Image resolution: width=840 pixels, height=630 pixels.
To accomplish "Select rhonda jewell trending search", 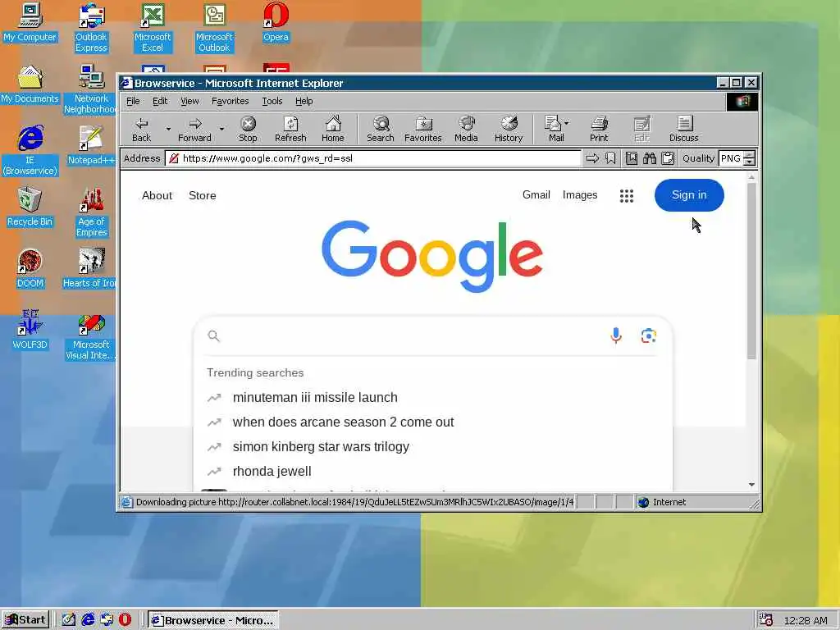I will (x=272, y=472).
